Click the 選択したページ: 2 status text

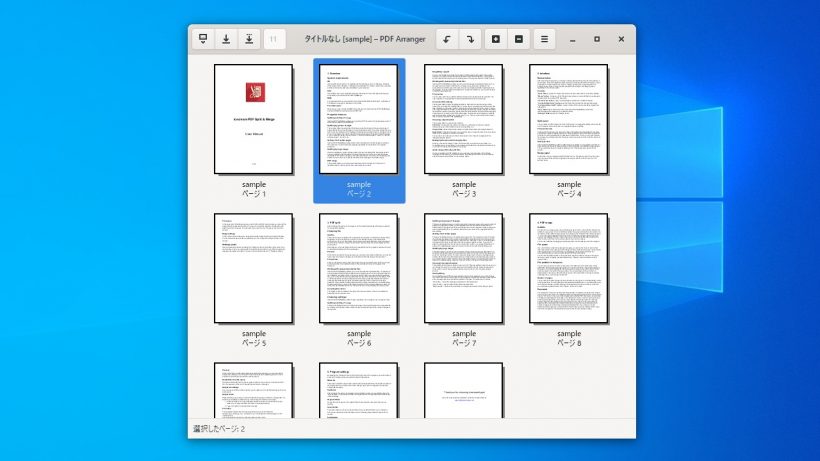pyautogui.click(x=219, y=429)
